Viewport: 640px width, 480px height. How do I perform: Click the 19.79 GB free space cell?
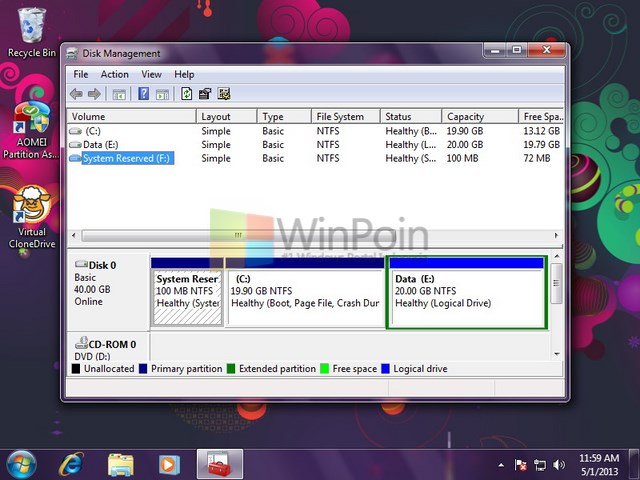tap(541, 144)
